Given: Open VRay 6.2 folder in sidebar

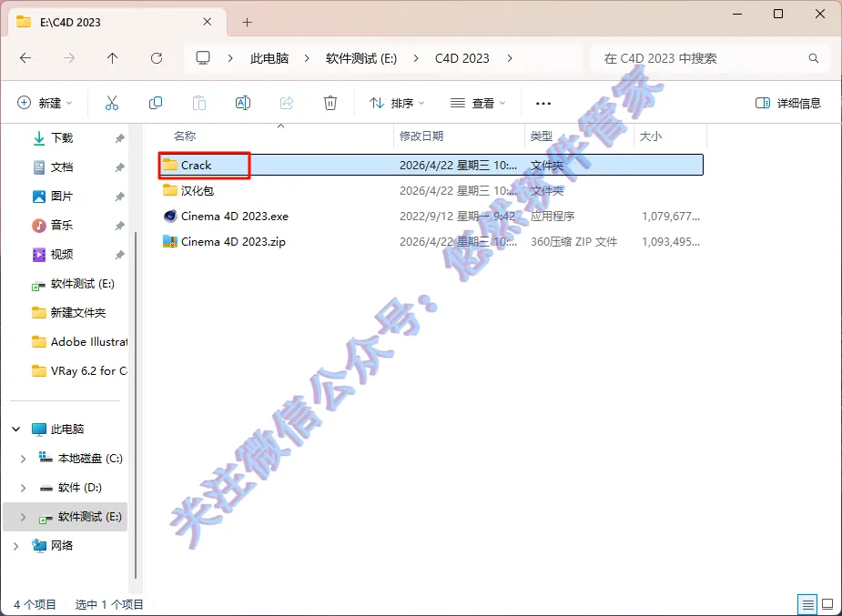Looking at the screenshot, I should [88, 370].
